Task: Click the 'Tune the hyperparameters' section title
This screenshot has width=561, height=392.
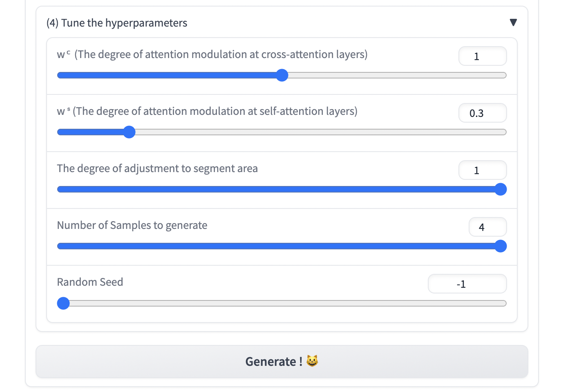Action: click(117, 23)
